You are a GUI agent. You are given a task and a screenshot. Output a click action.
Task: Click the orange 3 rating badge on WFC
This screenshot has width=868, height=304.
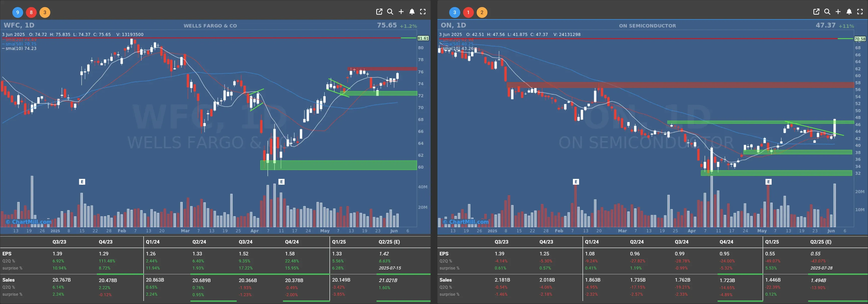pos(45,13)
